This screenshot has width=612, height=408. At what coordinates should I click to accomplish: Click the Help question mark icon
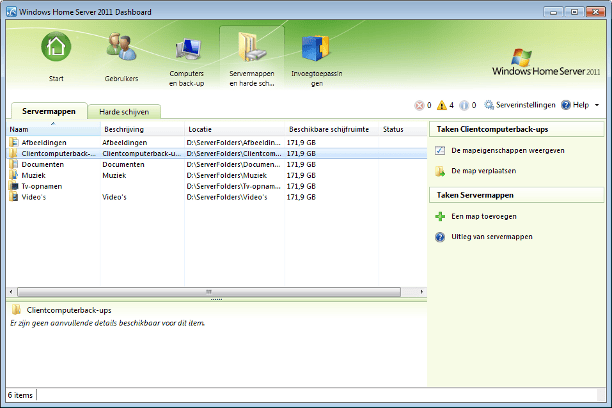click(566, 105)
